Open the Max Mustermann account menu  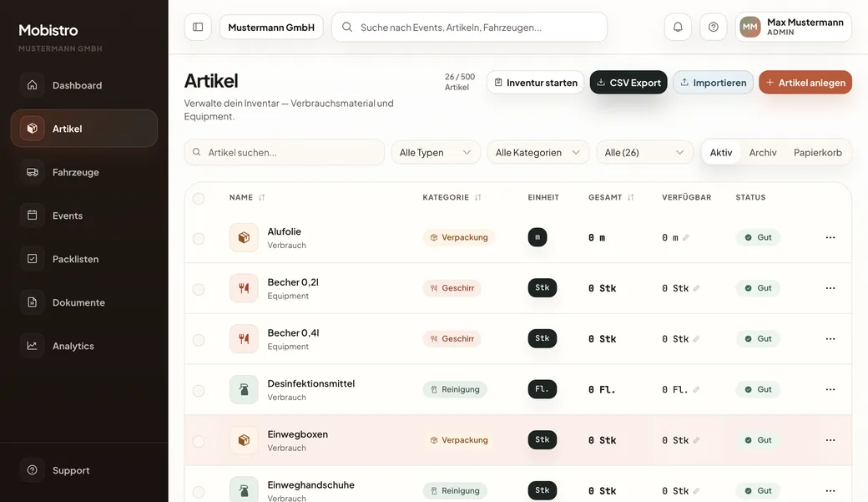tap(793, 28)
